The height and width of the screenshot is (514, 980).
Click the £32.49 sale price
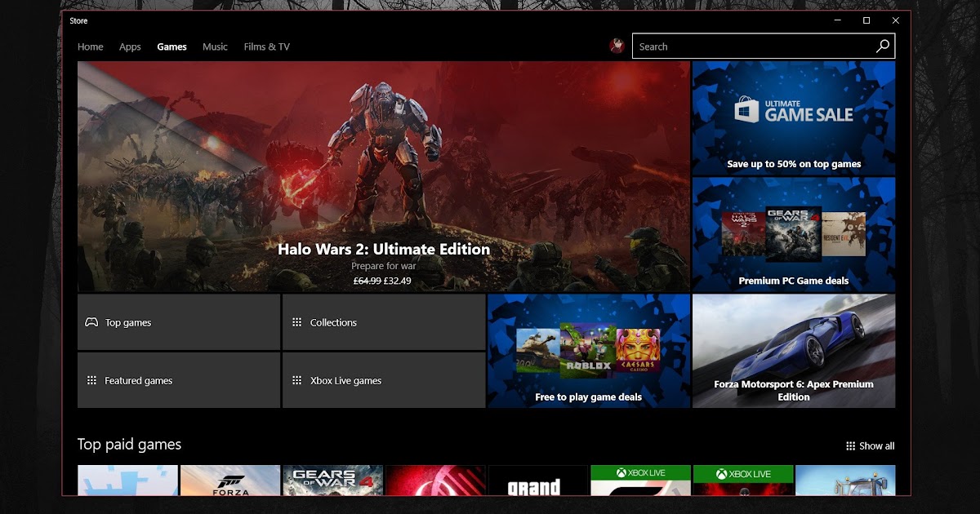(x=398, y=281)
